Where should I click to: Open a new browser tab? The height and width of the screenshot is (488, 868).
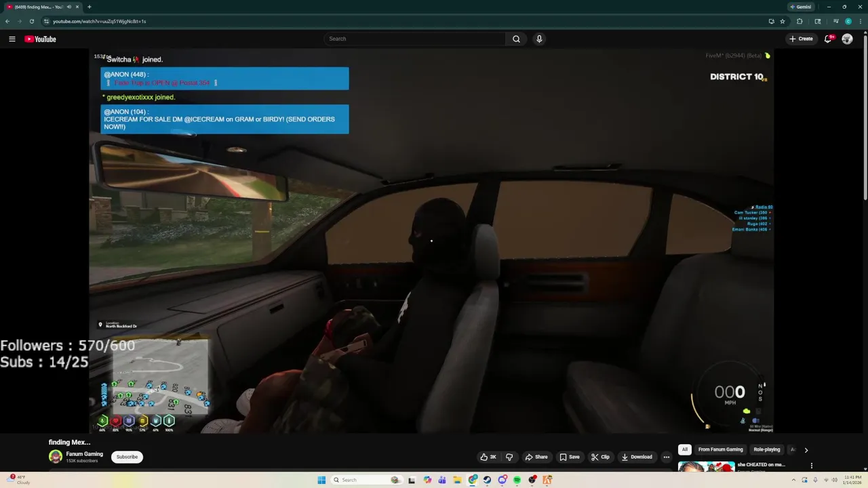(x=89, y=7)
